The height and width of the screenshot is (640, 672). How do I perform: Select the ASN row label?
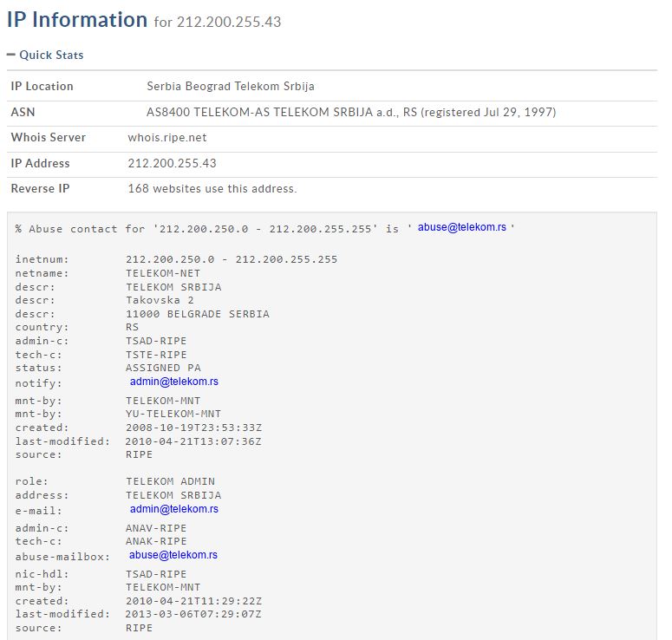click(23, 113)
